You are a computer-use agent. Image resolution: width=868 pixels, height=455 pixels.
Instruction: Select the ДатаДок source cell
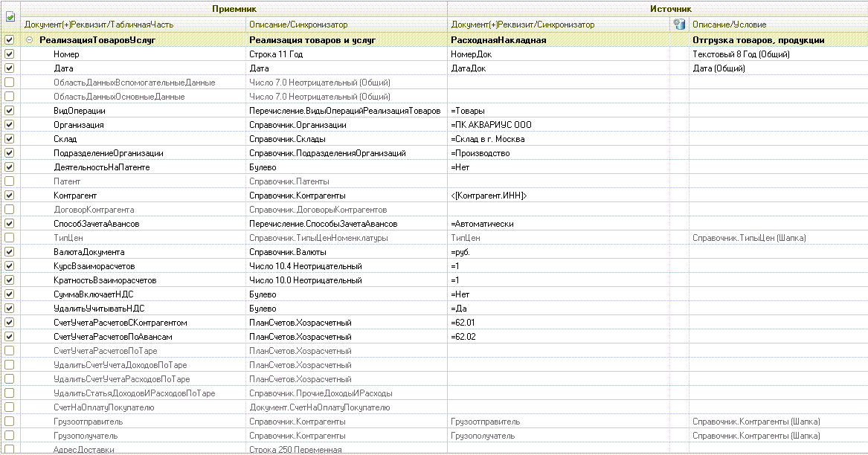559,68
